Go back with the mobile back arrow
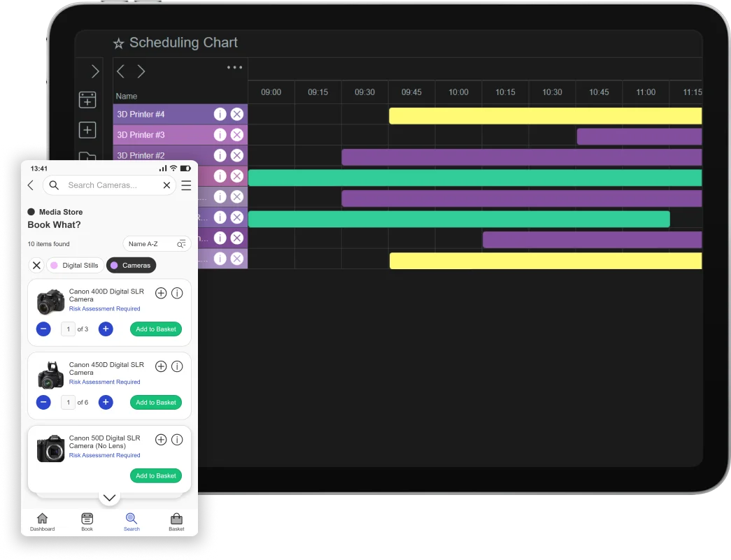Viewport: 731px width, 560px height. point(31,185)
